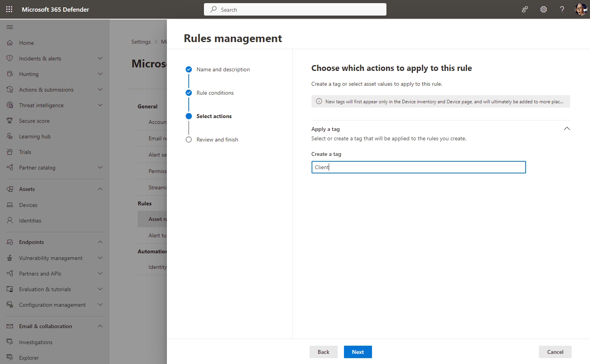Select the Rule conditions step checkmark

[x=189, y=93]
